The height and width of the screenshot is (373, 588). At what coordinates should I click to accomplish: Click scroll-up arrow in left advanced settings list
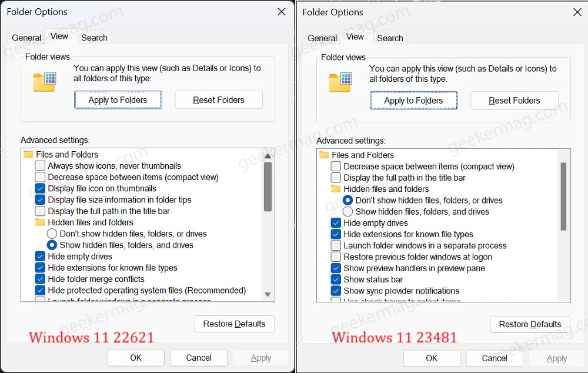pos(268,156)
